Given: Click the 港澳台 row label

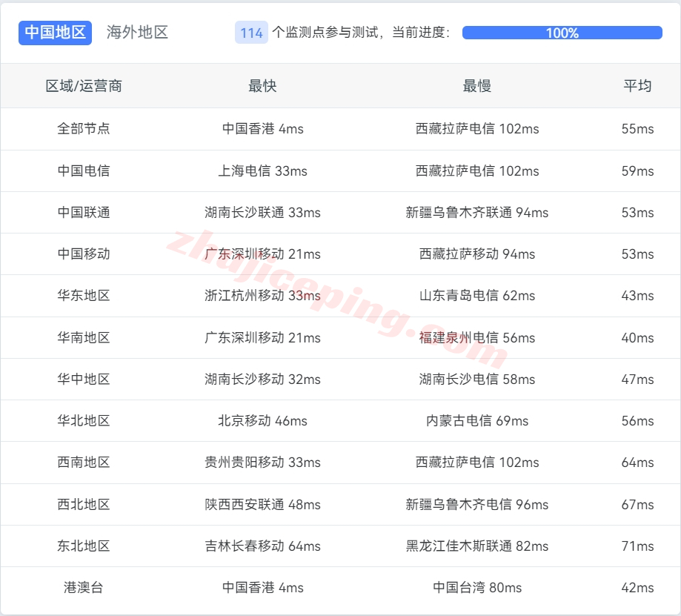Looking at the screenshot, I should (x=84, y=588).
